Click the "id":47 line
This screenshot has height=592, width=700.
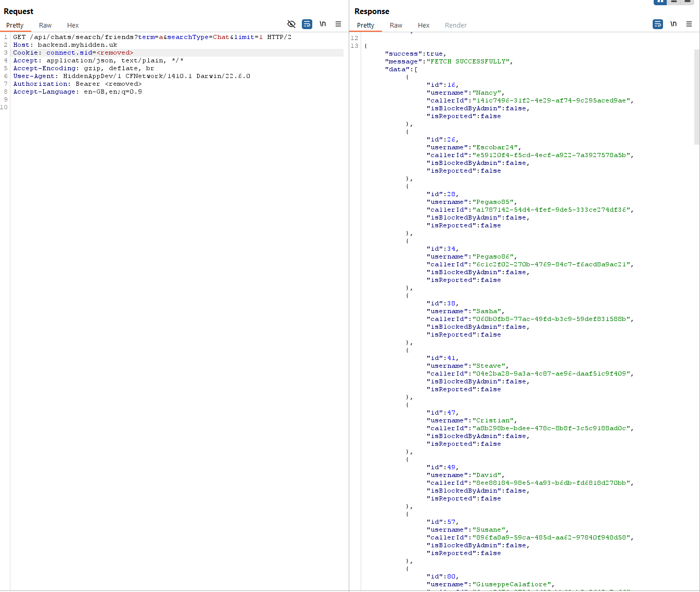click(x=442, y=413)
